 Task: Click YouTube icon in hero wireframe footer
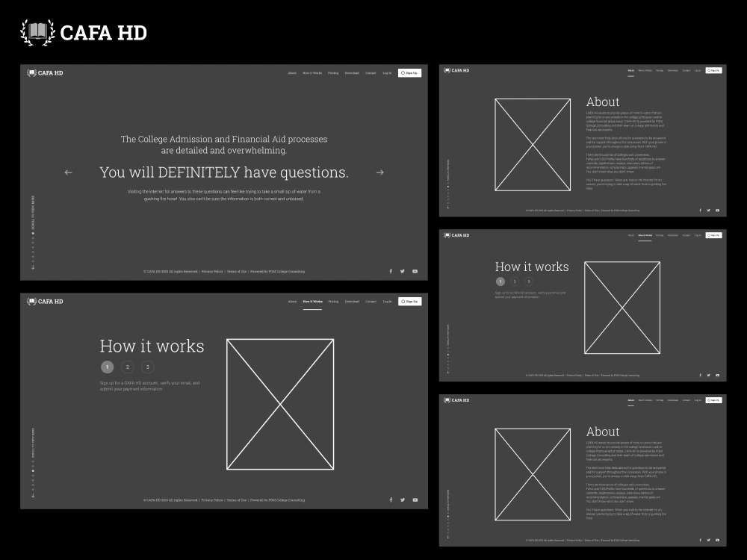click(415, 272)
